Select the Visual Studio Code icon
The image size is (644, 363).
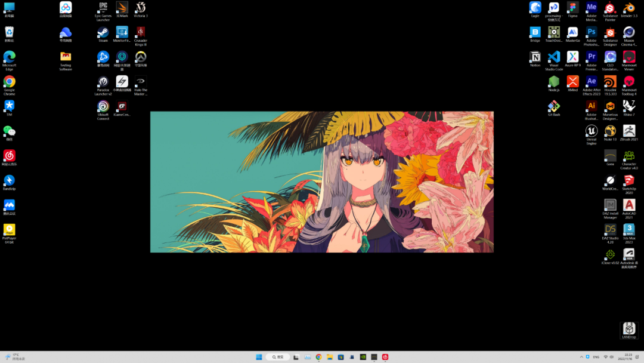[x=554, y=61]
